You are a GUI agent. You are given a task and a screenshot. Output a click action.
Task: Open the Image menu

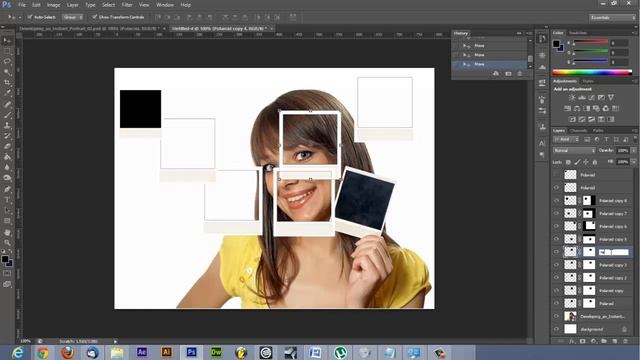click(53, 5)
